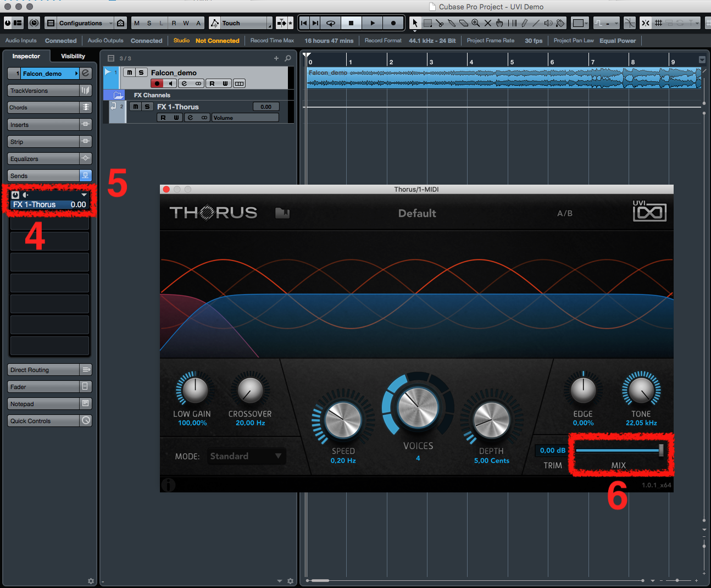Switch to the Visibility tab
Screen dimensions: 711x588
pos(73,56)
